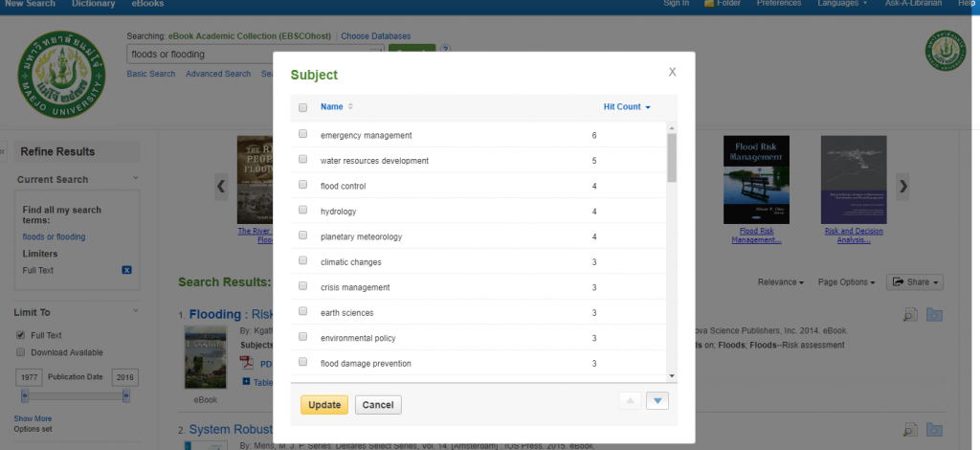Check the Download Available checkbox
Screen dimensions: 980x450
click(x=21, y=352)
